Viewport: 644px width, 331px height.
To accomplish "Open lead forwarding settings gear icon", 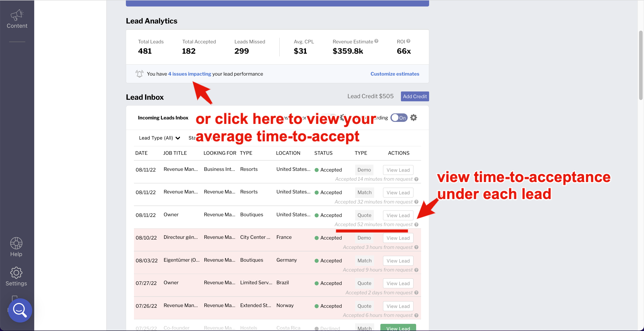I will tap(413, 117).
